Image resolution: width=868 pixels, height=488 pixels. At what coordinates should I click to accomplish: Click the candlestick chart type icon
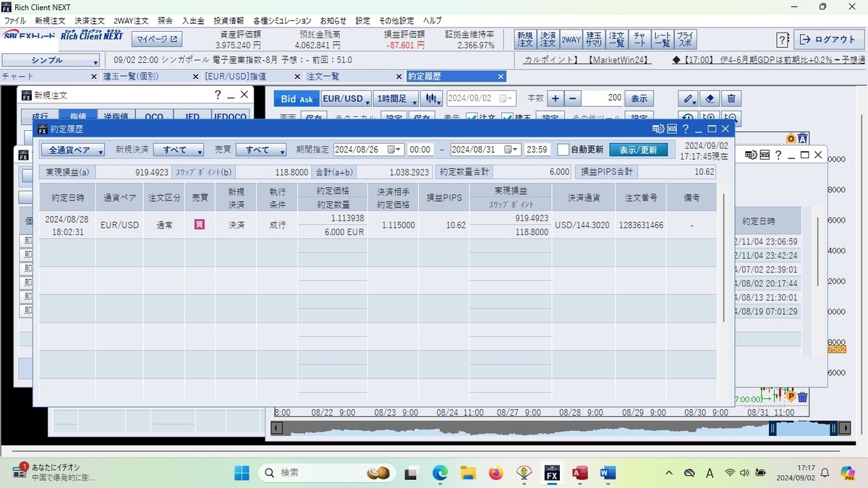432,99
